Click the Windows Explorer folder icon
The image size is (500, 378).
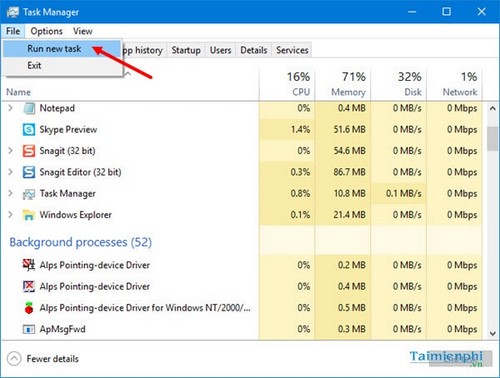tap(29, 215)
